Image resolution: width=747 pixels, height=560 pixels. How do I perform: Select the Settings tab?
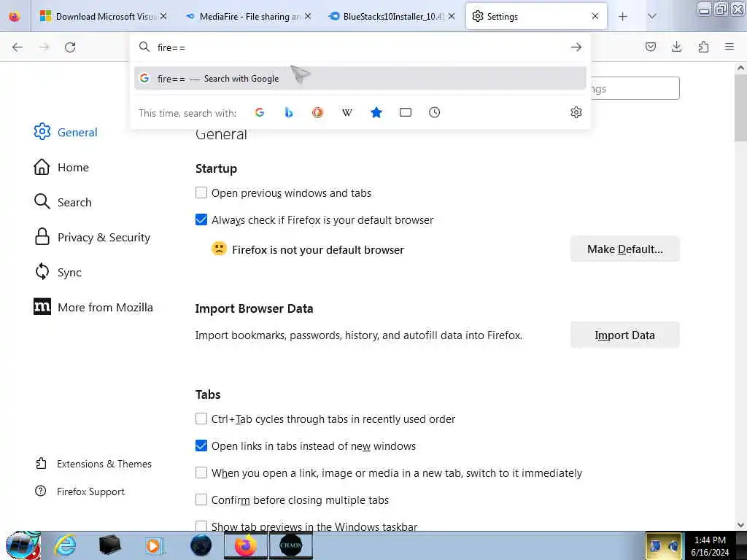click(x=536, y=17)
